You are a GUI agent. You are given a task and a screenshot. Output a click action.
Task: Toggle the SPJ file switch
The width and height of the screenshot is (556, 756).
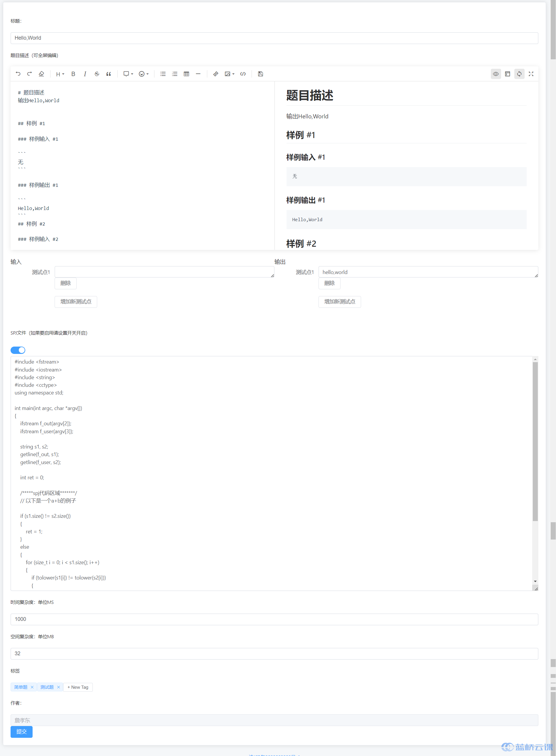18,350
